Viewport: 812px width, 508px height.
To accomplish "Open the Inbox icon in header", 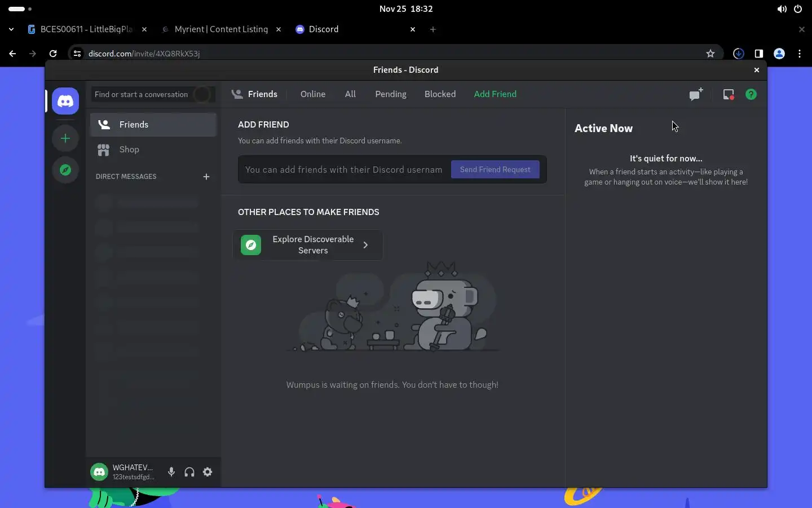I will (729, 94).
